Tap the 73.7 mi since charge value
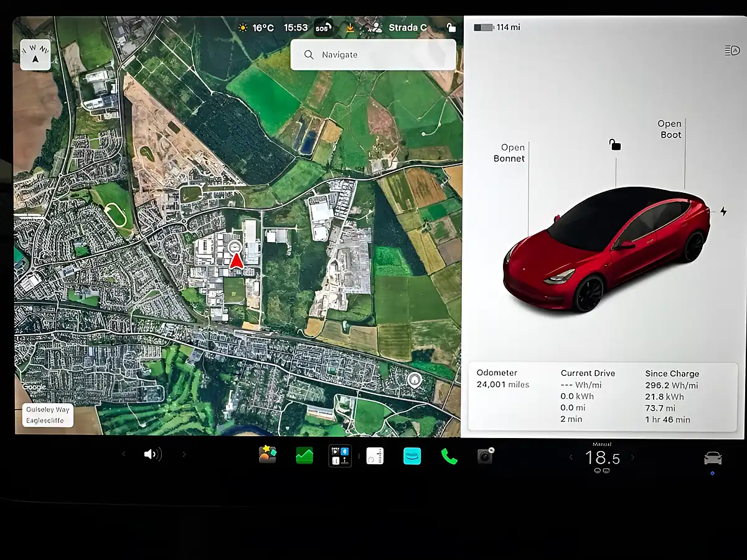The height and width of the screenshot is (560, 747). coord(660,408)
